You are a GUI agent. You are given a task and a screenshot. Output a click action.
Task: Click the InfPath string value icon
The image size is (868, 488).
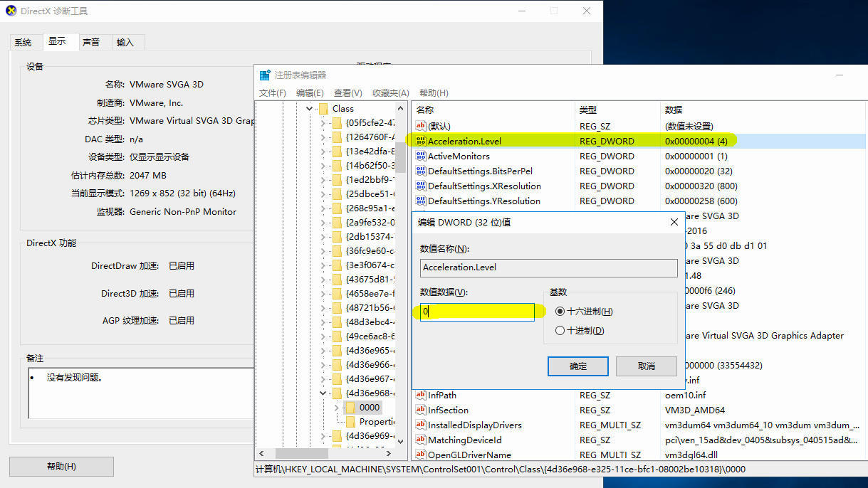click(421, 395)
